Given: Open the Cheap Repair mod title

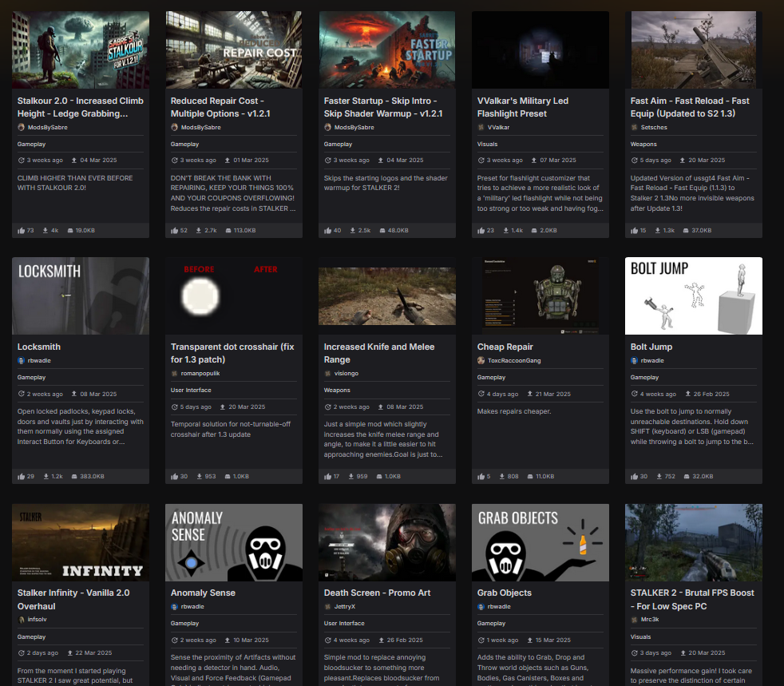Looking at the screenshot, I should click(x=505, y=347).
